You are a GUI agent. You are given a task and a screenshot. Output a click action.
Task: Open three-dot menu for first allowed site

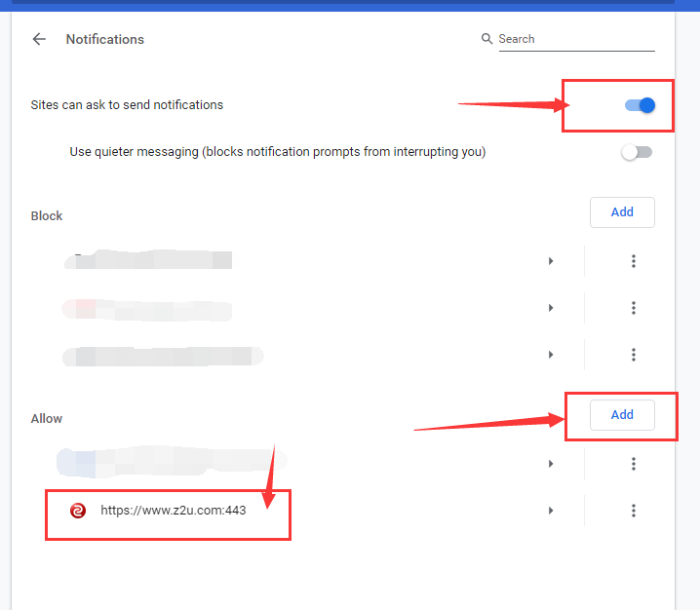tap(634, 464)
